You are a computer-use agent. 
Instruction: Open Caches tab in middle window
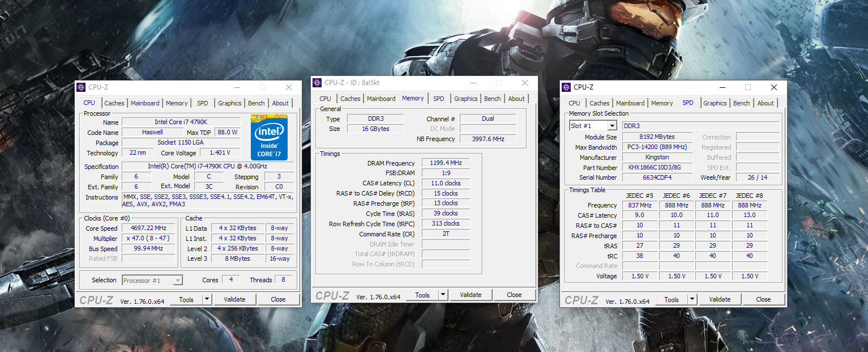pyautogui.click(x=350, y=99)
